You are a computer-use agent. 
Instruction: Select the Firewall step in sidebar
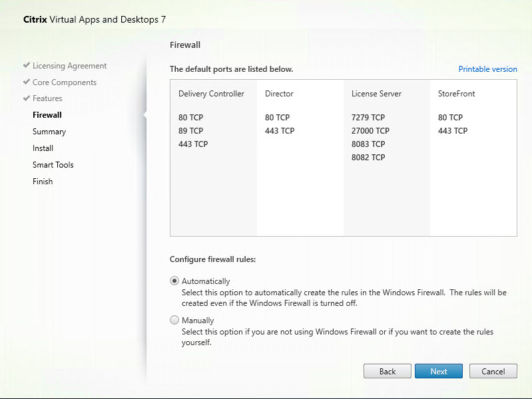[47, 115]
